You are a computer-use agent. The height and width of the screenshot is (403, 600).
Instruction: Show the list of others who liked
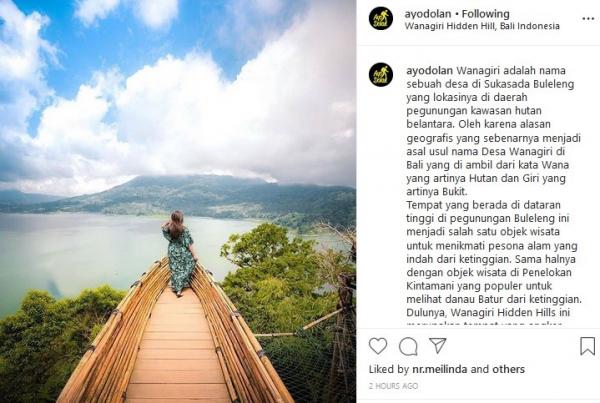point(508,369)
